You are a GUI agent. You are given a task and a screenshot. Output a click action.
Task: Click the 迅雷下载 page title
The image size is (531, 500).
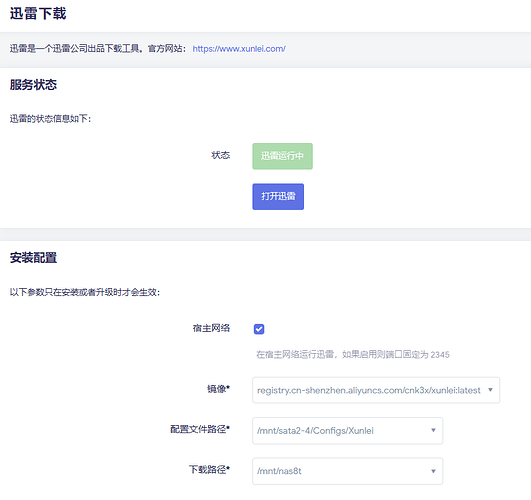pos(38,14)
